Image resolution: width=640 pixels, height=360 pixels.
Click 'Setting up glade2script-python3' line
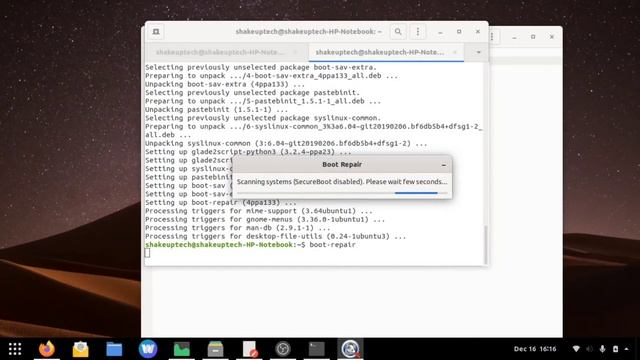tap(248, 151)
